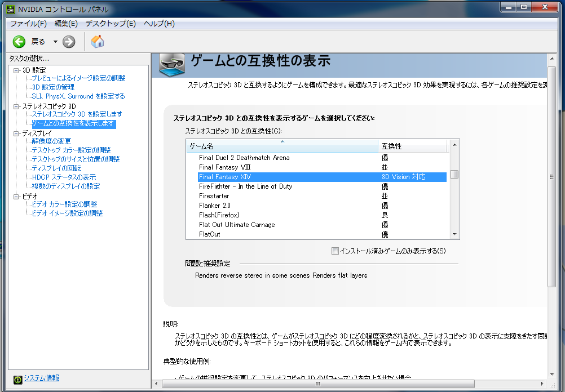Click the green back arrow icon
Screen dimensions: 565x392
coord(19,42)
